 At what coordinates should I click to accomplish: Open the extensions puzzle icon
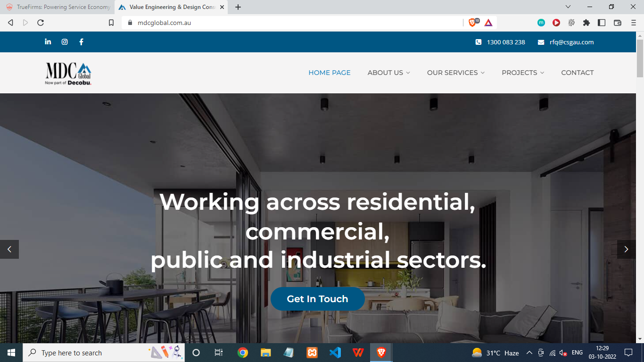(586, 23)
